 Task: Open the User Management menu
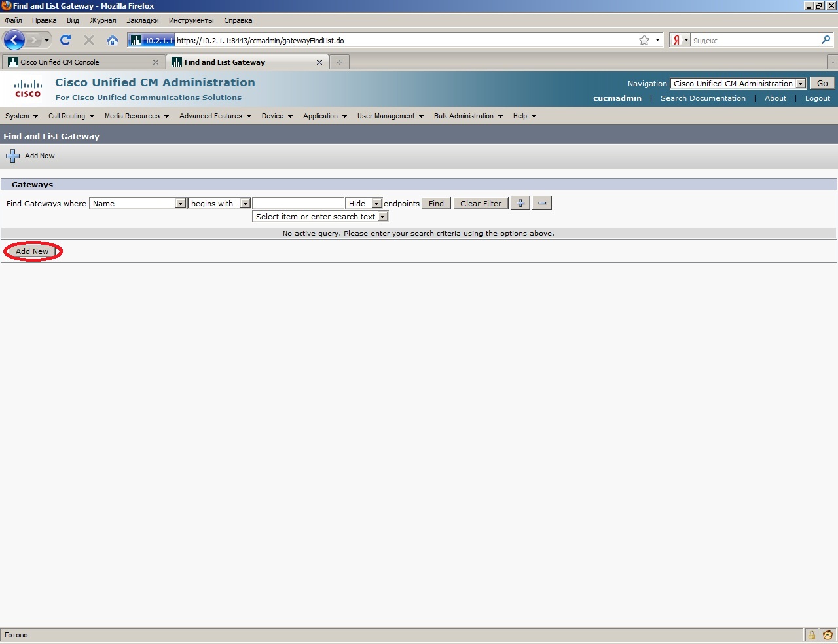point(390,116)
